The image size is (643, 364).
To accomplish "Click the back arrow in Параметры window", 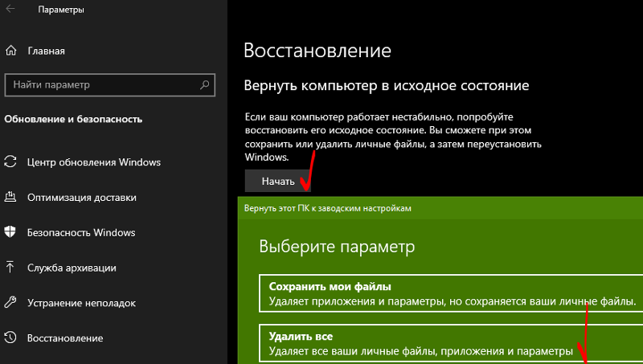I will pyautogui.click(x=10, y=10).
